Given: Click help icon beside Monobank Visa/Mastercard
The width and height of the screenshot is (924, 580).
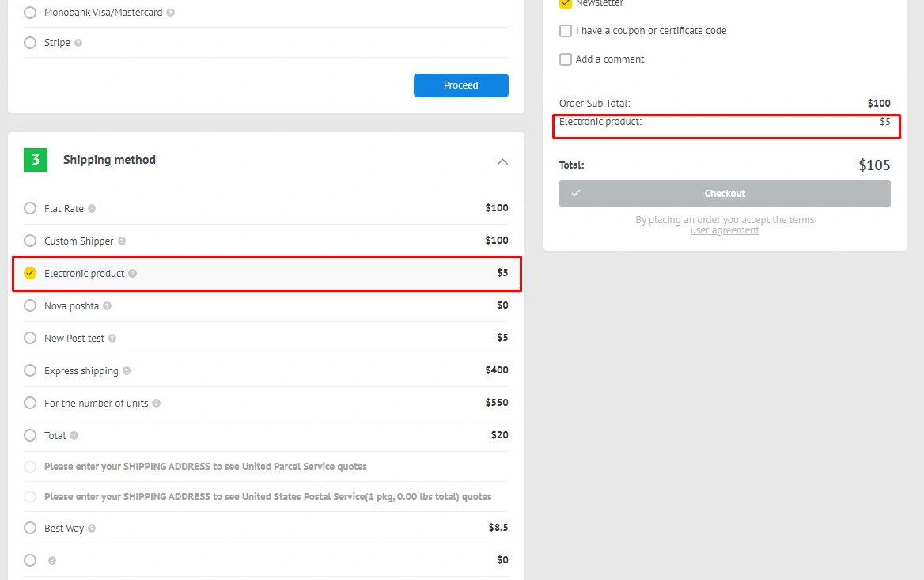Looking at the screenshot, I should 171,13.
